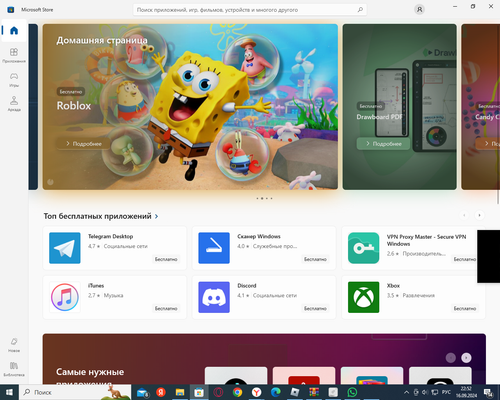This screenshot has width=500, height=400.
Task: Open the Библиотека section in the sidebar
Action: tap(14, 369)
